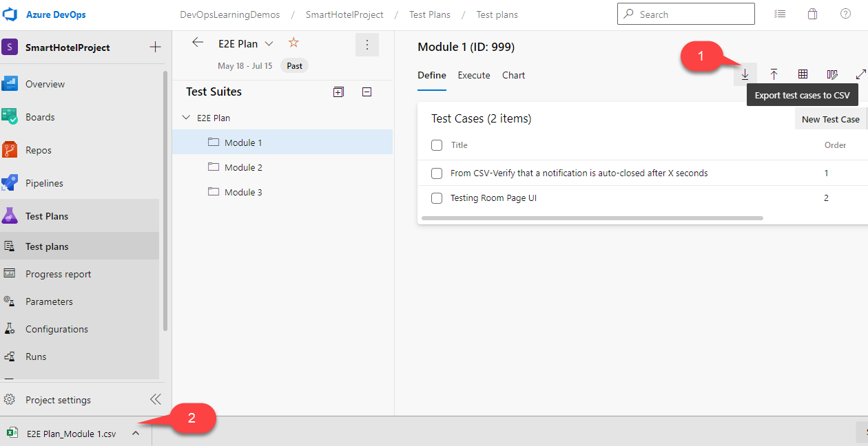Open Runs in the sidebar
Viewport: 868px width, 446px height.
pyautogui.click(x=36, y=357)
